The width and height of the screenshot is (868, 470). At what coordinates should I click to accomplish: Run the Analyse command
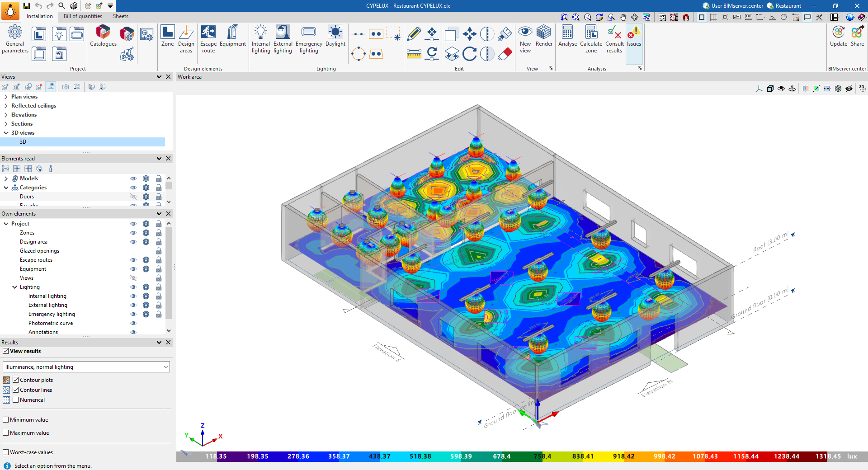point(567,36)
